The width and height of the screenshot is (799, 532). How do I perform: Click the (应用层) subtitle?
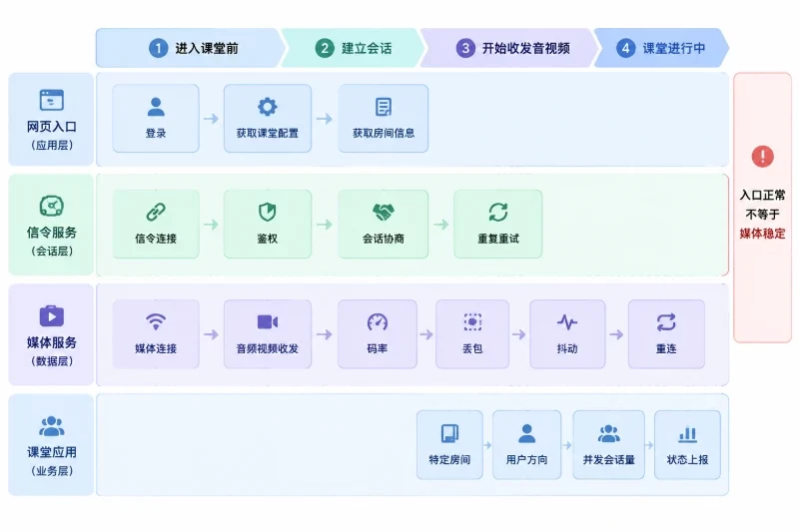point(52,145)
